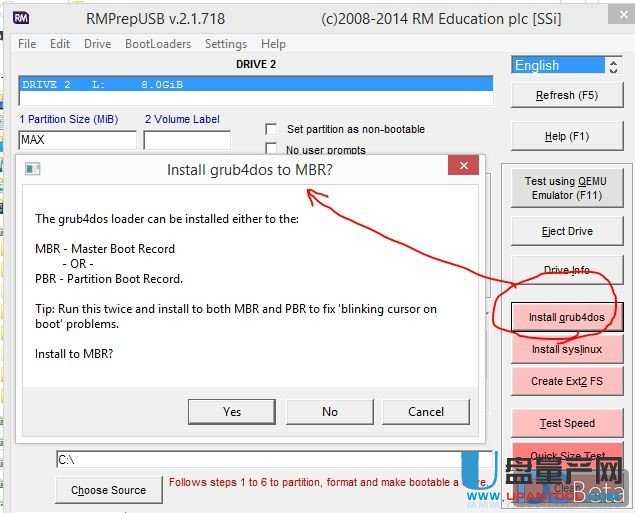Viewport: 635px width, 513px height.
Task: Toggle the No user prompts checkbox
Action: tap(271, 150)
